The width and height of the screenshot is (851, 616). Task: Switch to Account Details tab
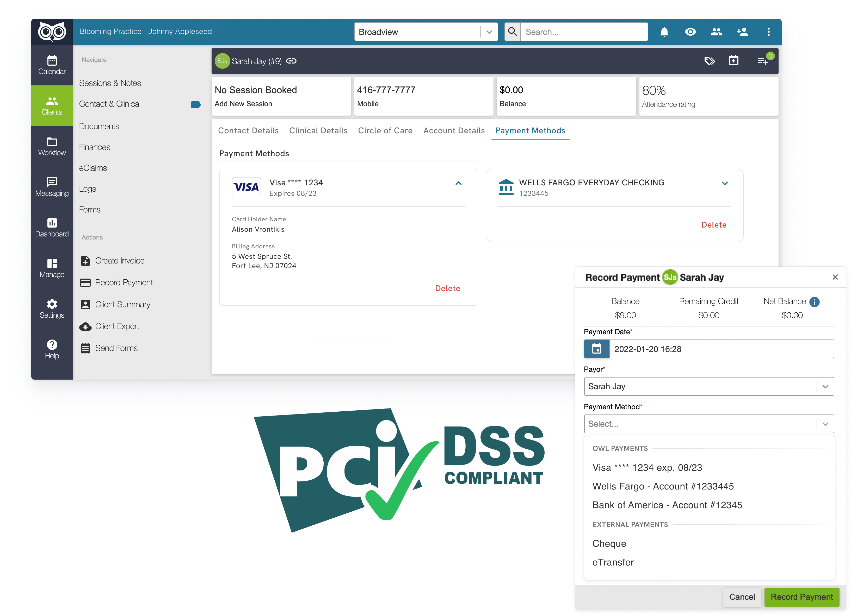tap(454, 130)
